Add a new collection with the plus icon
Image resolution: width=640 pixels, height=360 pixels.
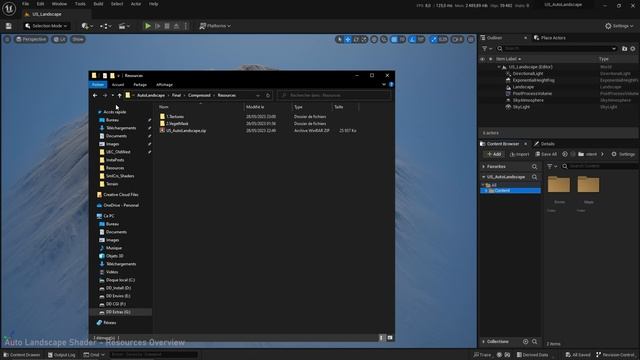[x=525, y=342]
